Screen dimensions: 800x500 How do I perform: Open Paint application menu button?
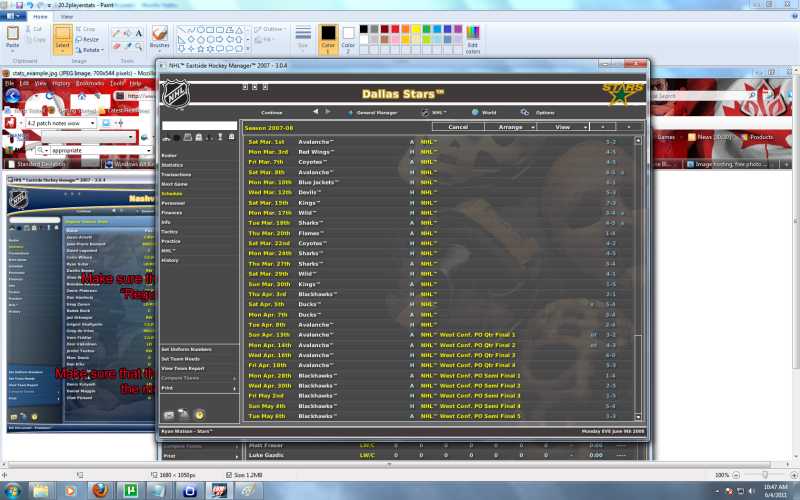tap(11, 16)
